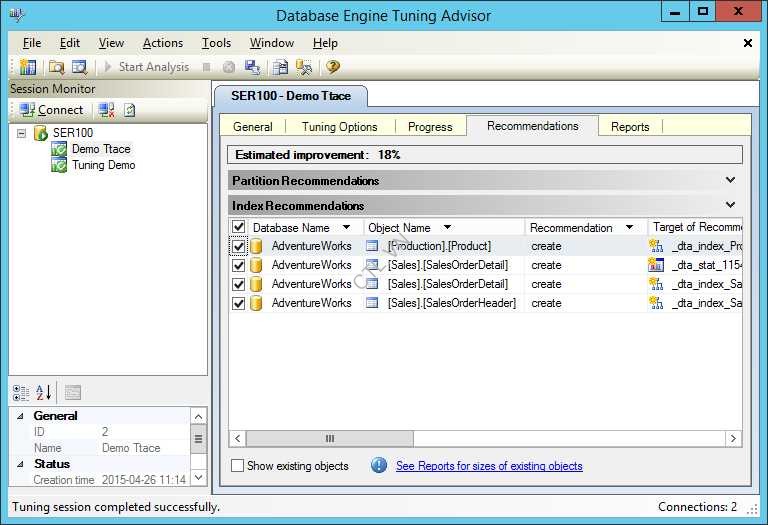Select the Tuning Demo session

[x=103, y=165]
